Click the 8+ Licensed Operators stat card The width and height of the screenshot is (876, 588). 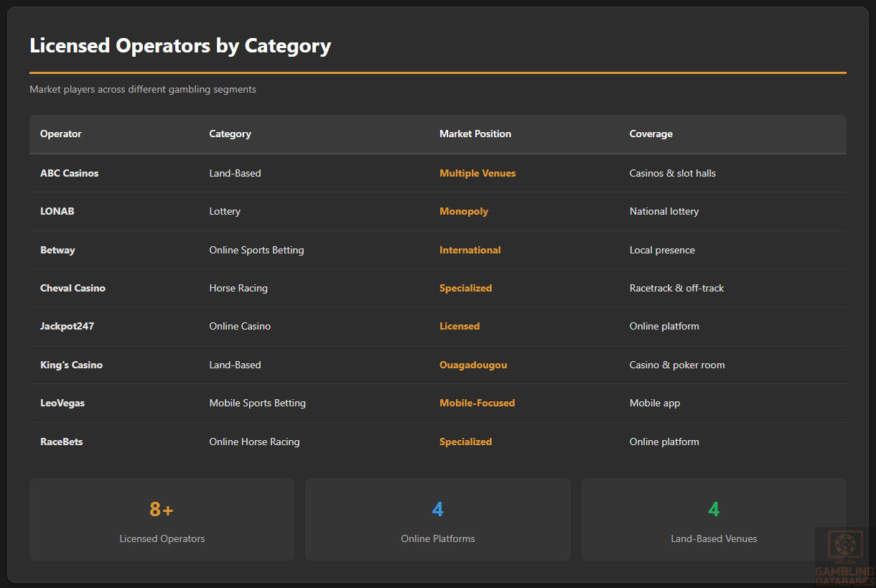162,519
